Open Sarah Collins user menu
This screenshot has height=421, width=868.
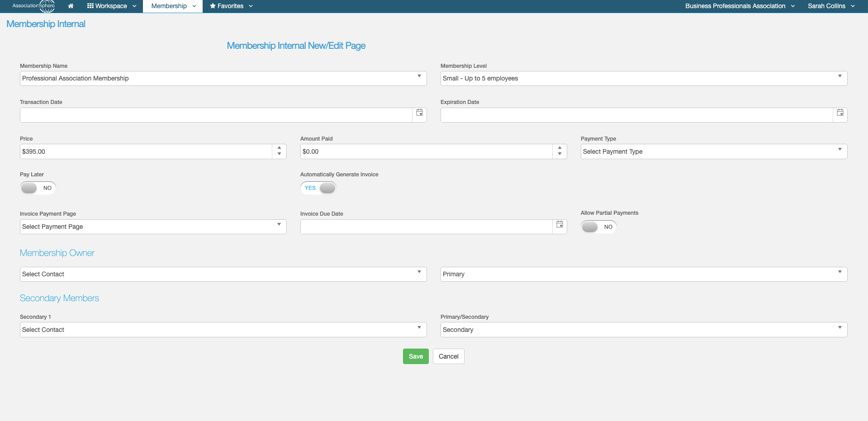[x=831, y=6]
